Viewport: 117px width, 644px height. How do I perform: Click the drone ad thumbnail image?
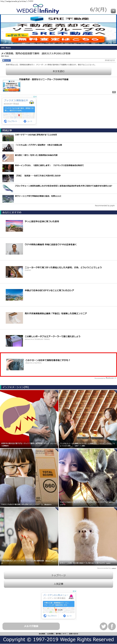click(15, 364)
